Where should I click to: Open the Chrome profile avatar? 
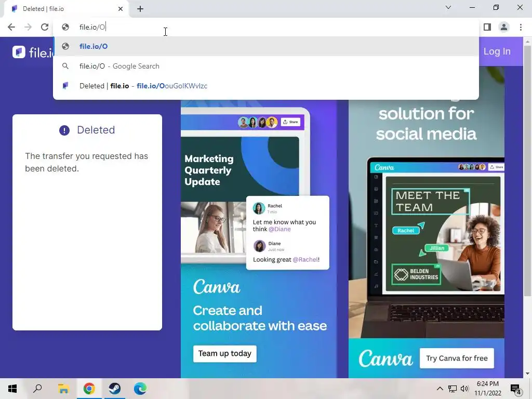[x=504, y=27]
